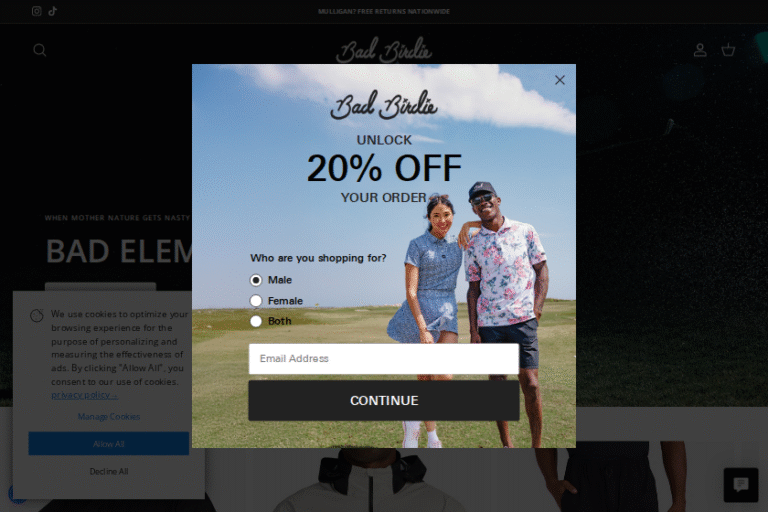Click the Bad Birdie logo in popup

(x=384, y=105)
